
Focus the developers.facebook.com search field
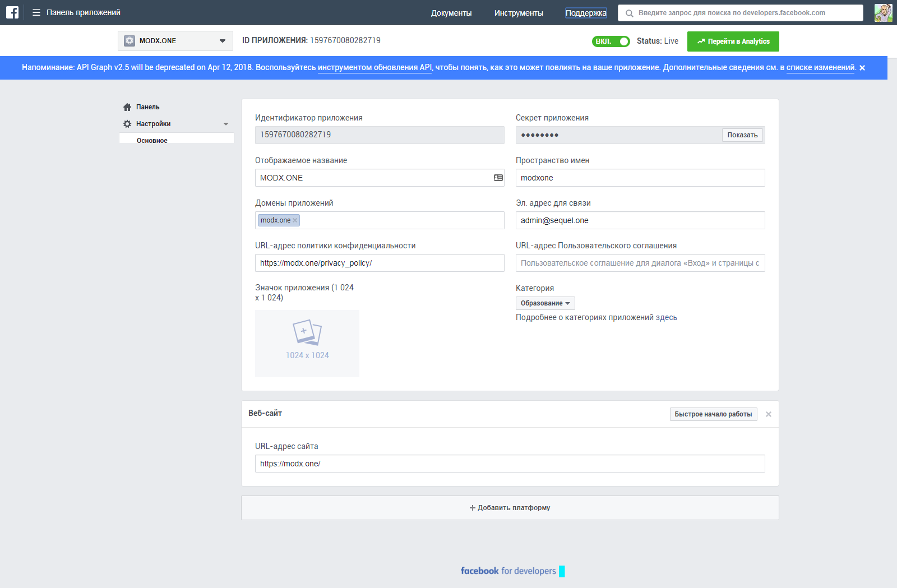[740, 13]
